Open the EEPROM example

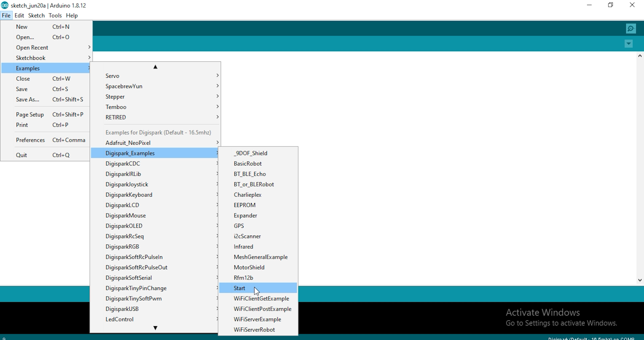(x=245, y=205)
